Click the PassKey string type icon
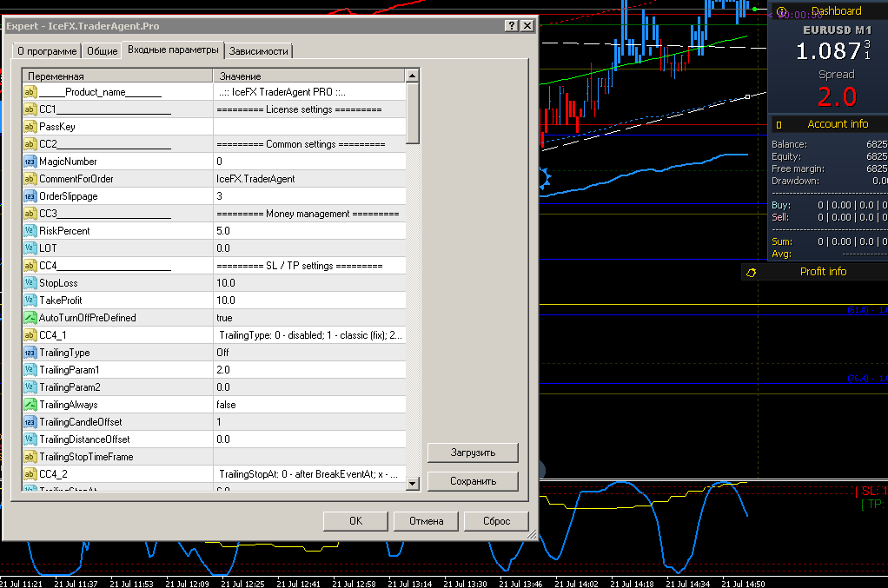888x588 pixels. point(30,127)
